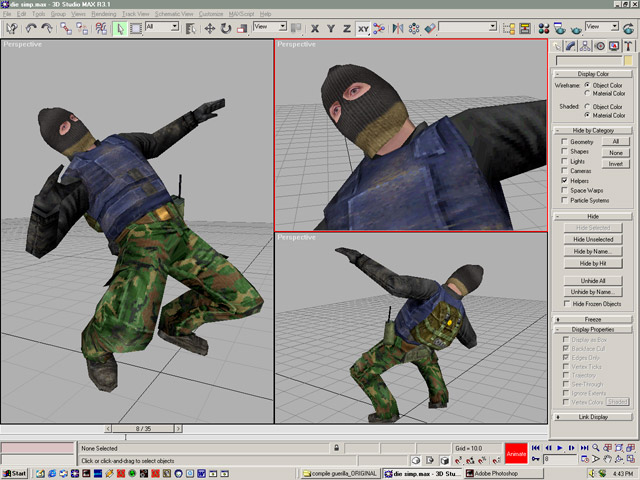Image resolution: width=640 pixels, height=480 pixels.
Task: Click the Unlink Selection tool
Action: coord(82,28)
